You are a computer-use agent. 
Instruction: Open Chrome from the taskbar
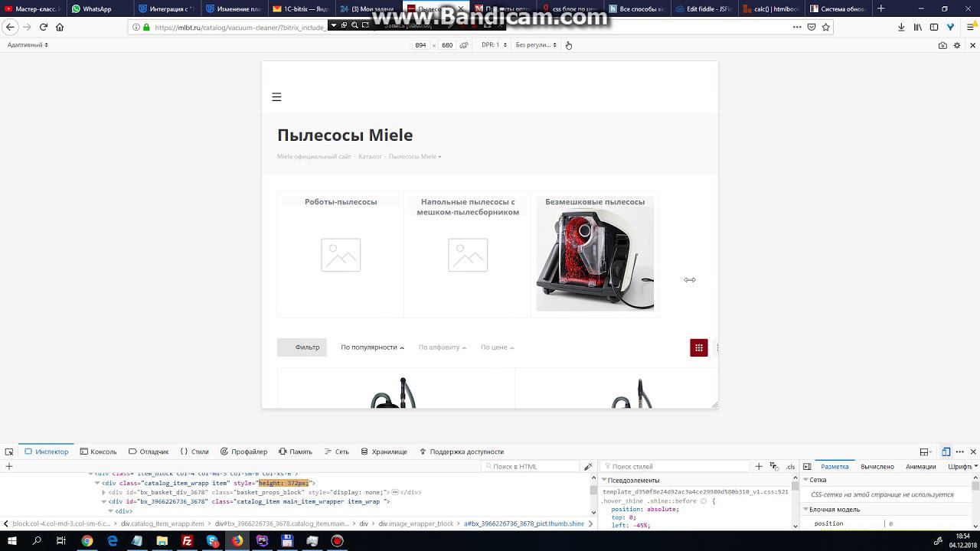point(87,541)
